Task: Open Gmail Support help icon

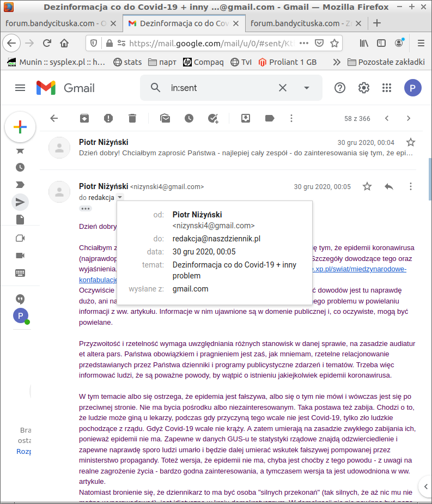Action: pos(340,88)
